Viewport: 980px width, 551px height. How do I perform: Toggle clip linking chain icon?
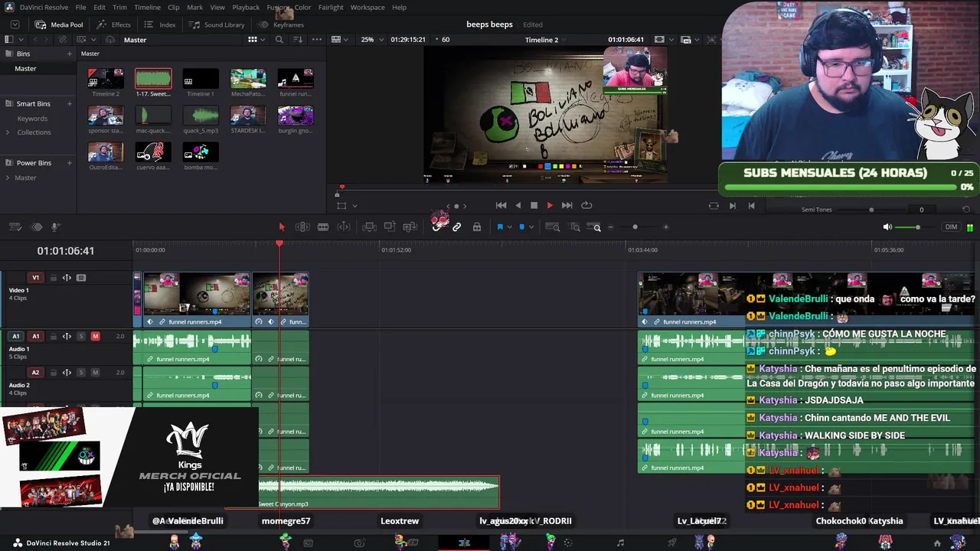[457, 227]
